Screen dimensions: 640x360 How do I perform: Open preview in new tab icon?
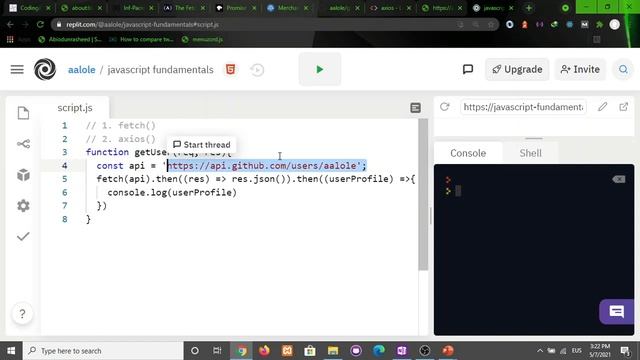pyautogui.click(x=623, y=107)
